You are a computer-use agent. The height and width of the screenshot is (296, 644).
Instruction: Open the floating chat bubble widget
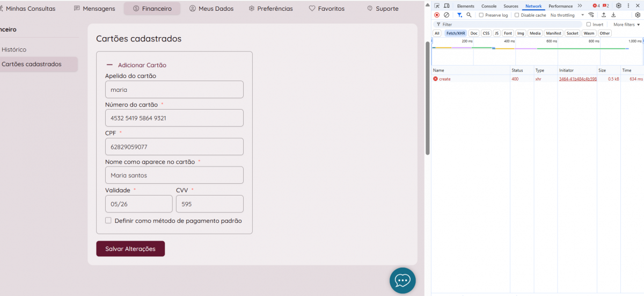(x=402, y=280)
